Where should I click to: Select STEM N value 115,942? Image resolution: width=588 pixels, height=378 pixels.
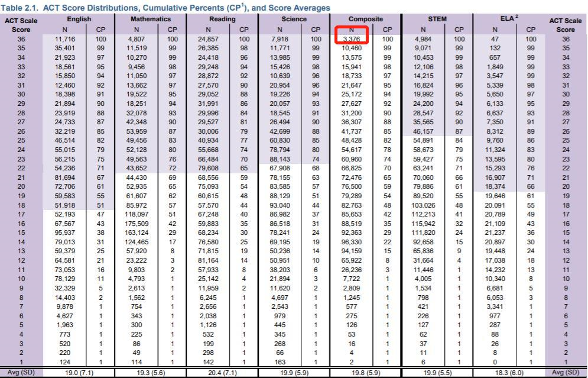click(x=423, y=224)
